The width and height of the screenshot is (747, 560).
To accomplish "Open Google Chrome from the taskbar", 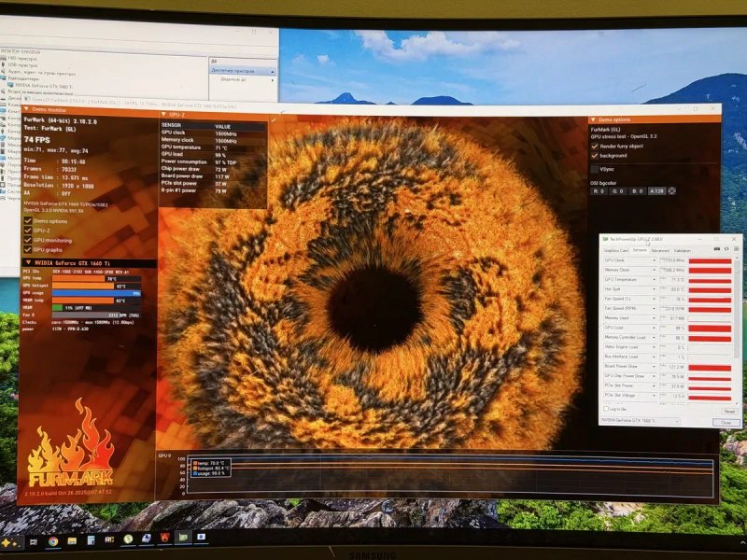I will tap(53, 541).
